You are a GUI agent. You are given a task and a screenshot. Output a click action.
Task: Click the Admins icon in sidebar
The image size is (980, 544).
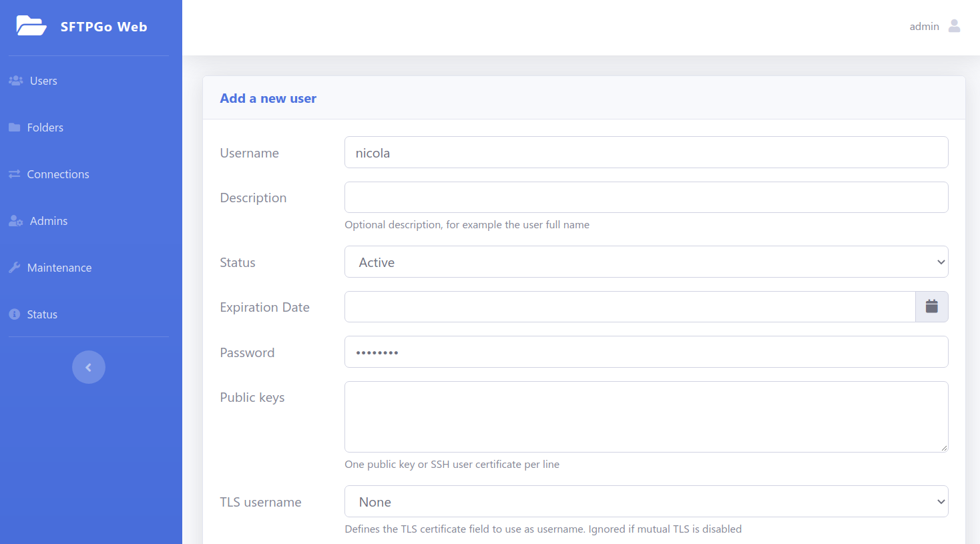point(15,221)
